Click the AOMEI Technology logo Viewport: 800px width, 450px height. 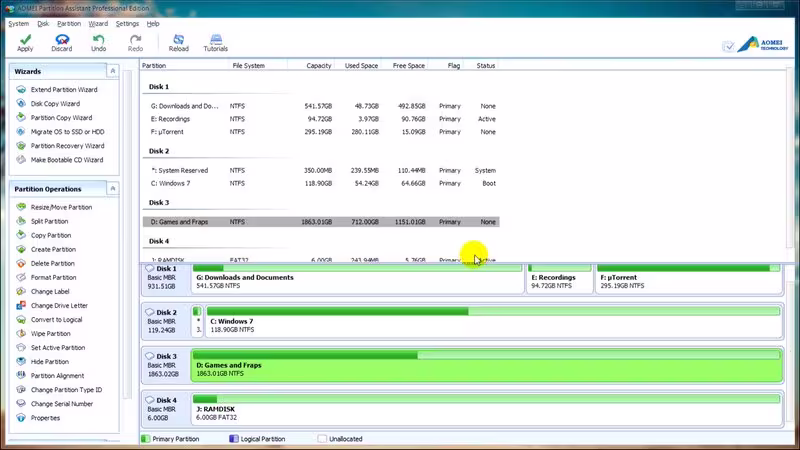pos(763,44)
